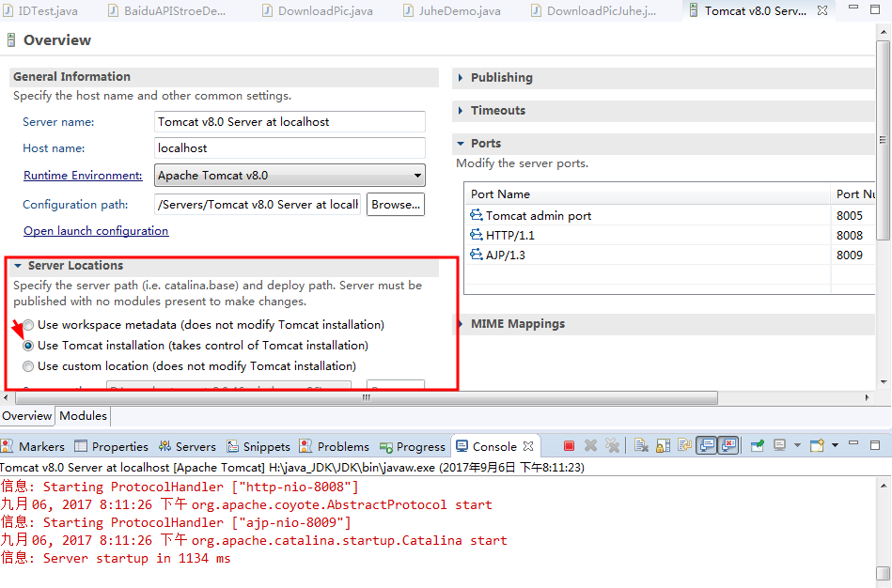
Task: Click the Console scrollbar up arrow
Action: tap(883, 485)
